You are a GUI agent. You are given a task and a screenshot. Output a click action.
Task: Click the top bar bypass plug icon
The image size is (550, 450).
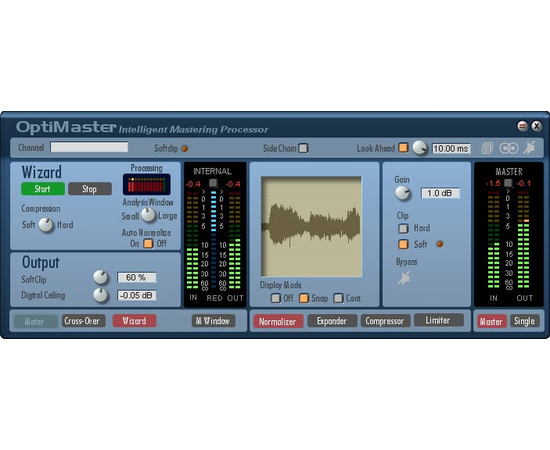529,148
